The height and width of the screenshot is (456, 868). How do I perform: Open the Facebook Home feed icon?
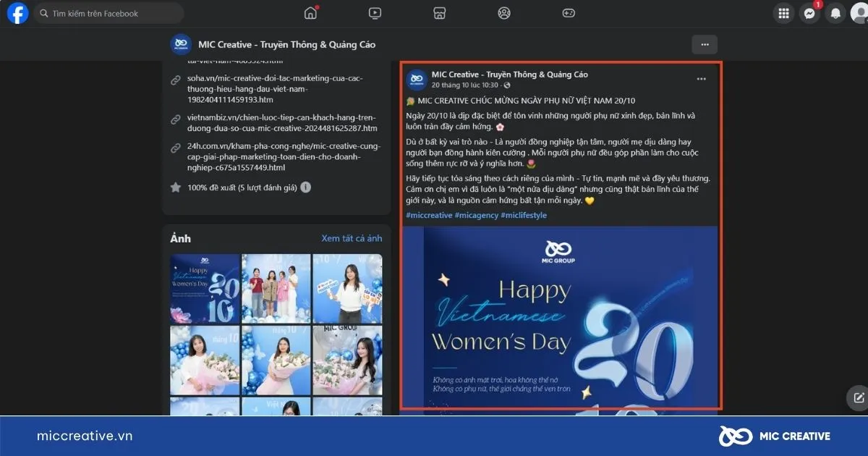coord(310,12)
